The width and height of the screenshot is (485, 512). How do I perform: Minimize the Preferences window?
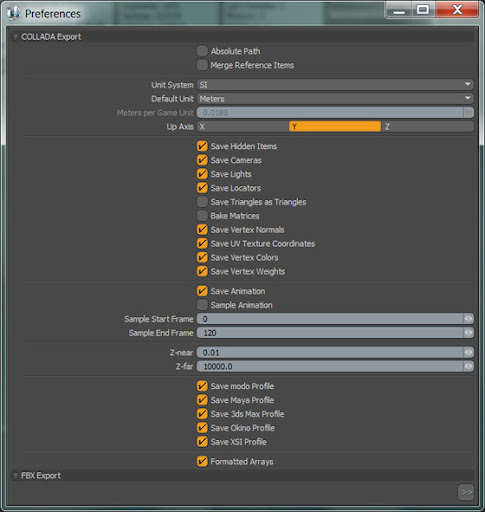click(x=399, y=11)
